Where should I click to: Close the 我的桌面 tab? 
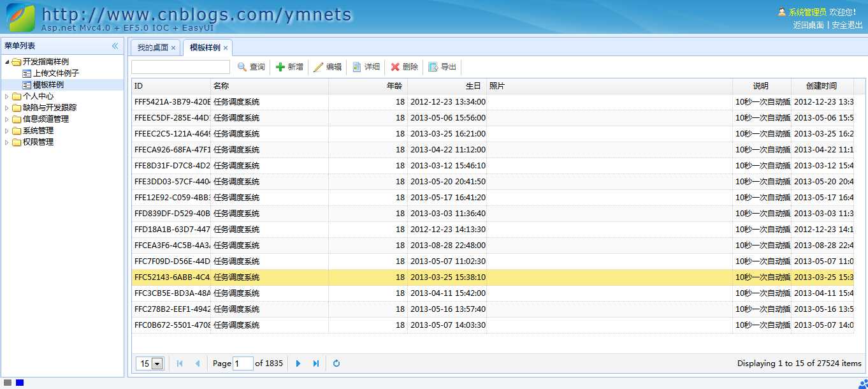(x=173, y=48)
